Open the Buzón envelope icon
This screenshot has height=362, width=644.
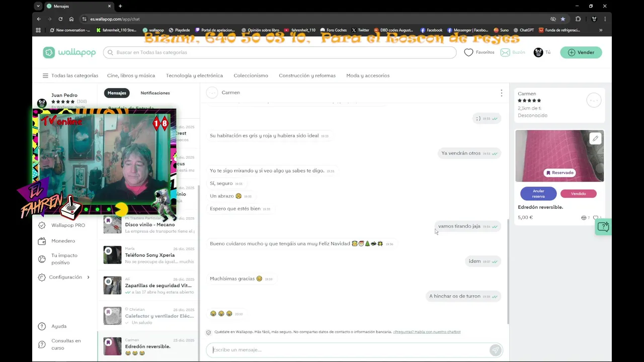click(x=505, y=52)
